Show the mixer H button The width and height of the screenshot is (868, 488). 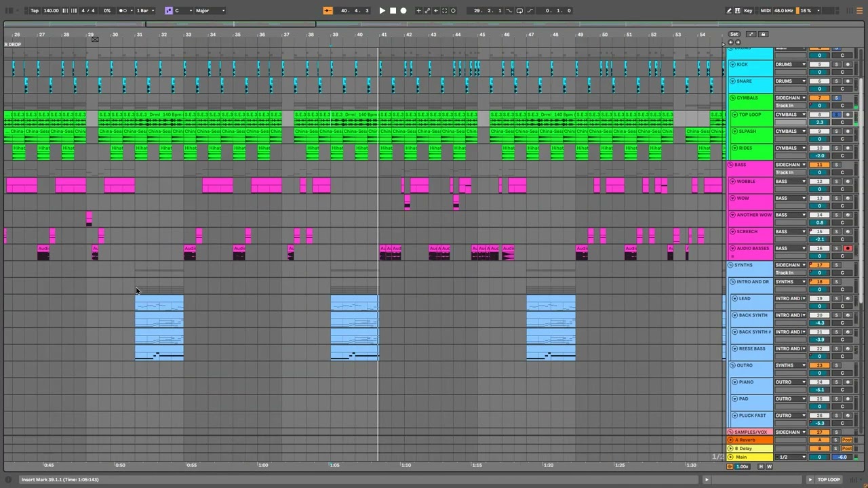point(760,466)
